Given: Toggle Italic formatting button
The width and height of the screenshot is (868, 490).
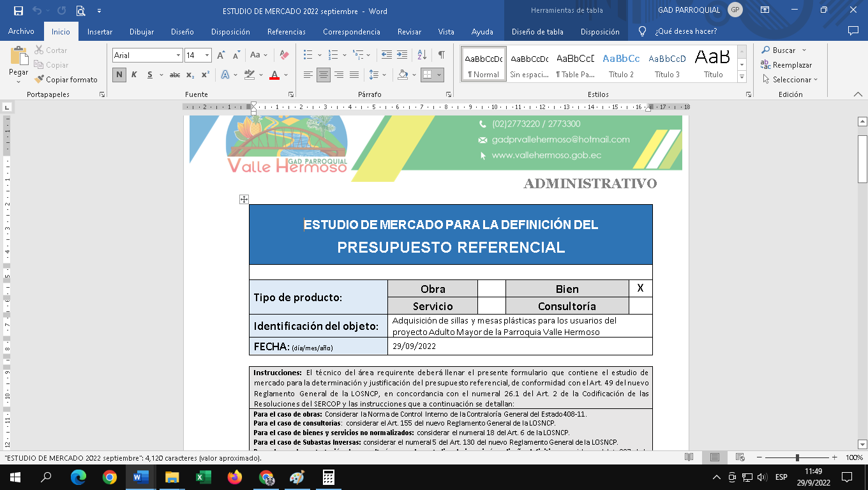Looking at the screenshot, I should tap(134, 75).
